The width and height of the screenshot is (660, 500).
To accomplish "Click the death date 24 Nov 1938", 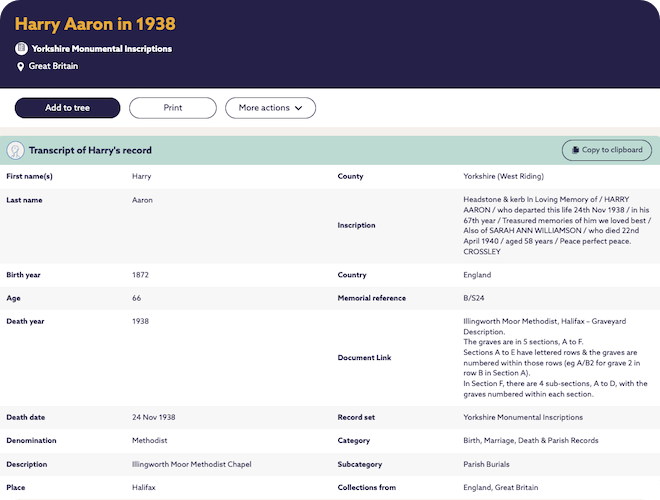I will point(154,416).
